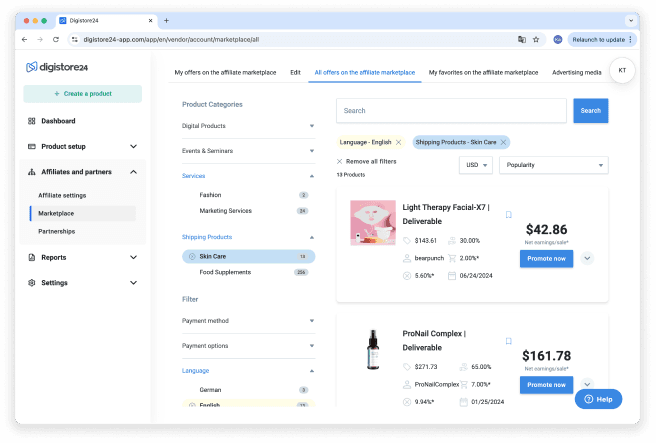
Task: Expand the Events & Seminars category
Action: click(x=312, y=151)
